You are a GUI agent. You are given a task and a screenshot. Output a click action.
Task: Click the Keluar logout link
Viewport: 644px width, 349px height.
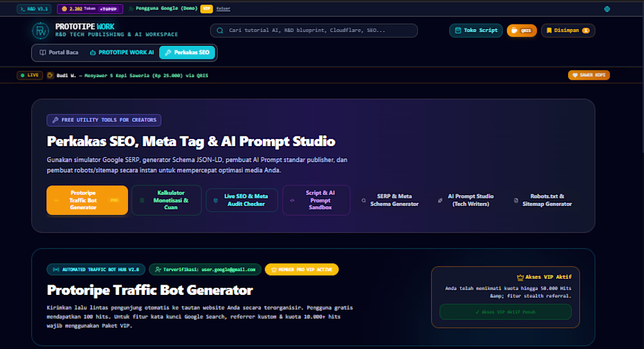223,8
